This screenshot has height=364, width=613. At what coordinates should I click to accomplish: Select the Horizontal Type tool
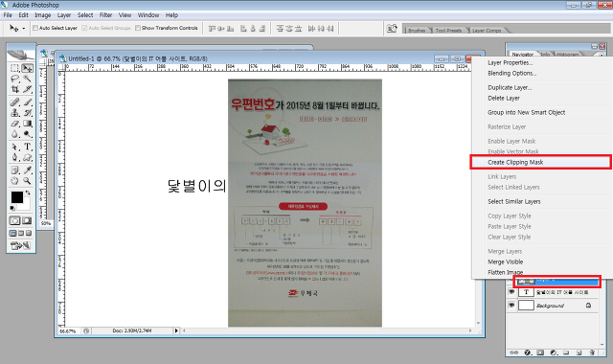28,147
